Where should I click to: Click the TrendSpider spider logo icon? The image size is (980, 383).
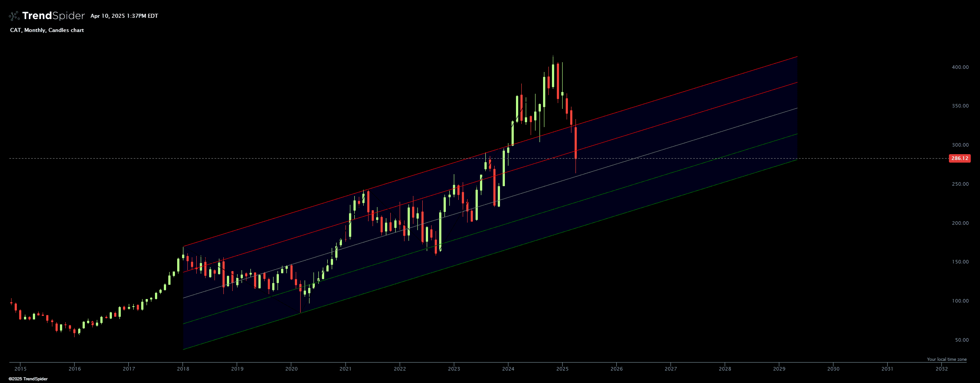[x=14, y=16]
